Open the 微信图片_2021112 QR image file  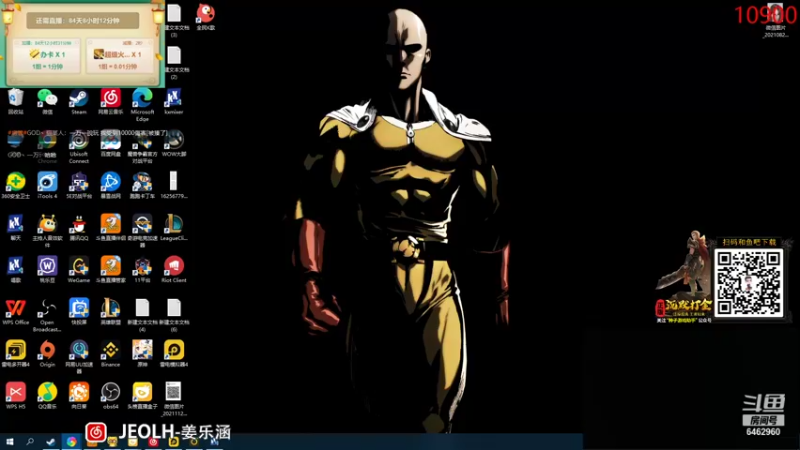(x=173, y=399)
